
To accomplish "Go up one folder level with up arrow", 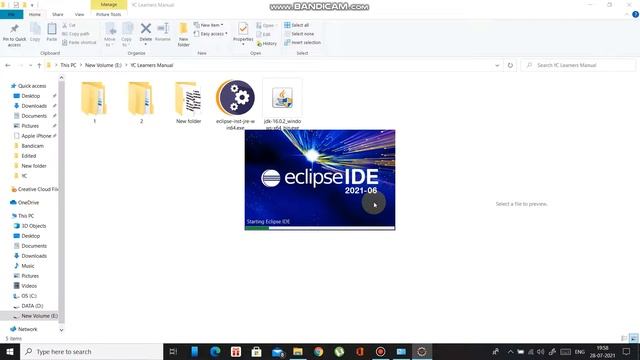I will pos(39,65).
